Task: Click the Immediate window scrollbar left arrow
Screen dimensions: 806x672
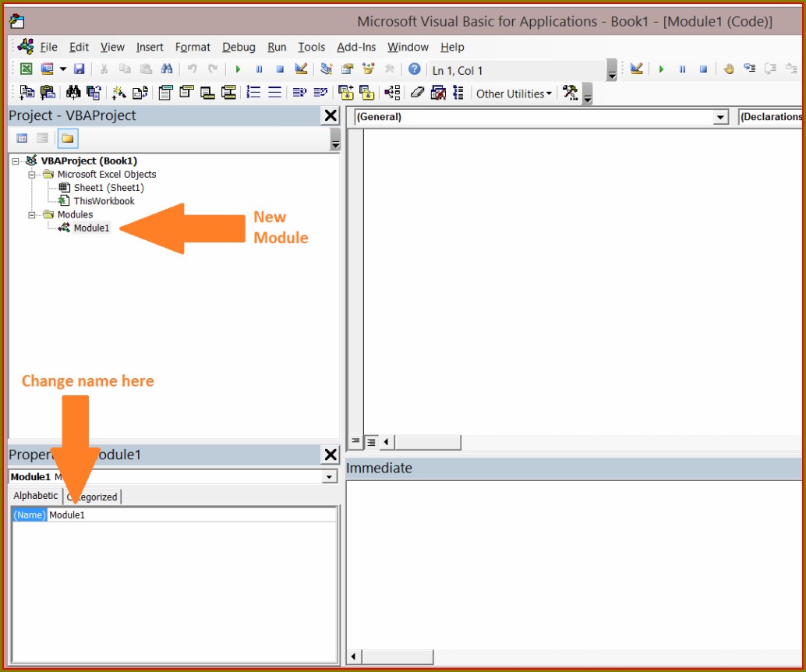Action: coord(353,656)
